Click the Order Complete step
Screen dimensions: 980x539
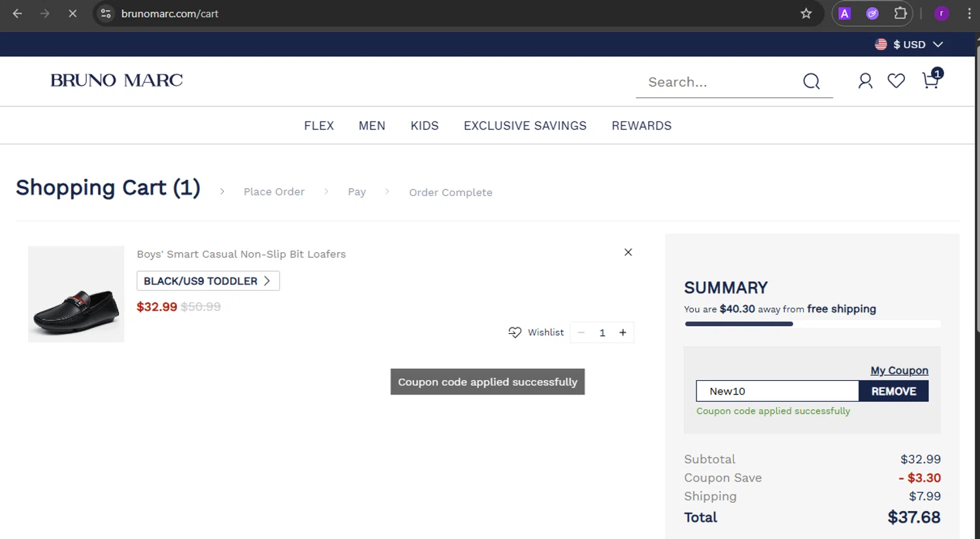pyautogui.click(x=451, y=192)
